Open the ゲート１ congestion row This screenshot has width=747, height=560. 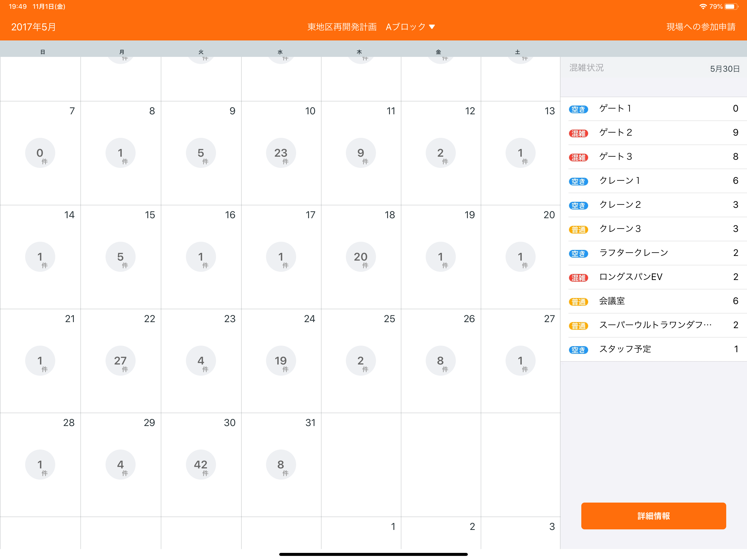coord(653,109)
